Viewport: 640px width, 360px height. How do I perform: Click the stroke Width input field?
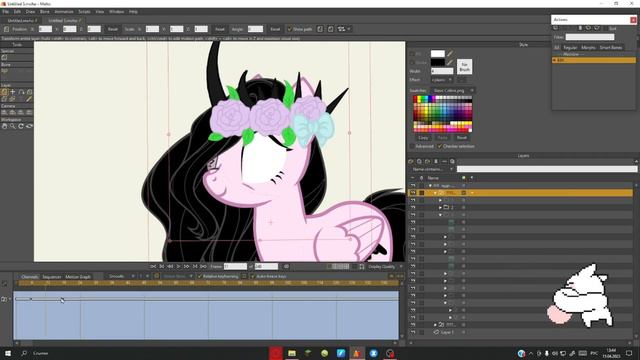coord(442,71)
